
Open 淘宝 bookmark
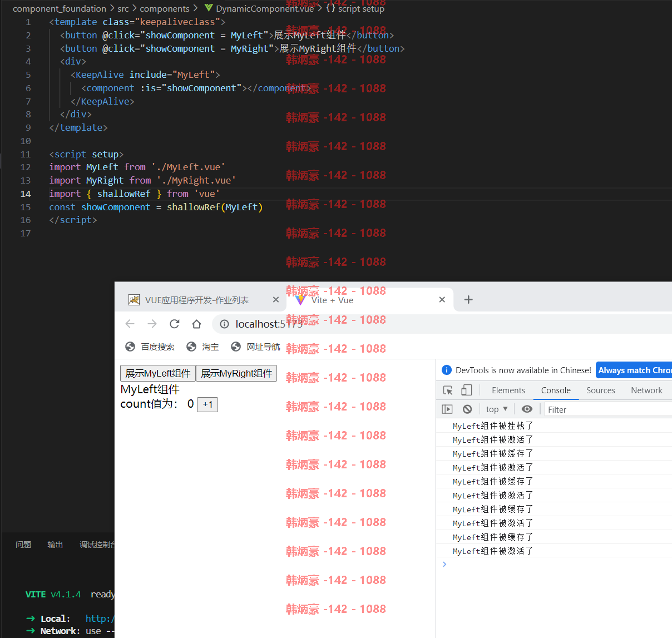click(203, 347)
